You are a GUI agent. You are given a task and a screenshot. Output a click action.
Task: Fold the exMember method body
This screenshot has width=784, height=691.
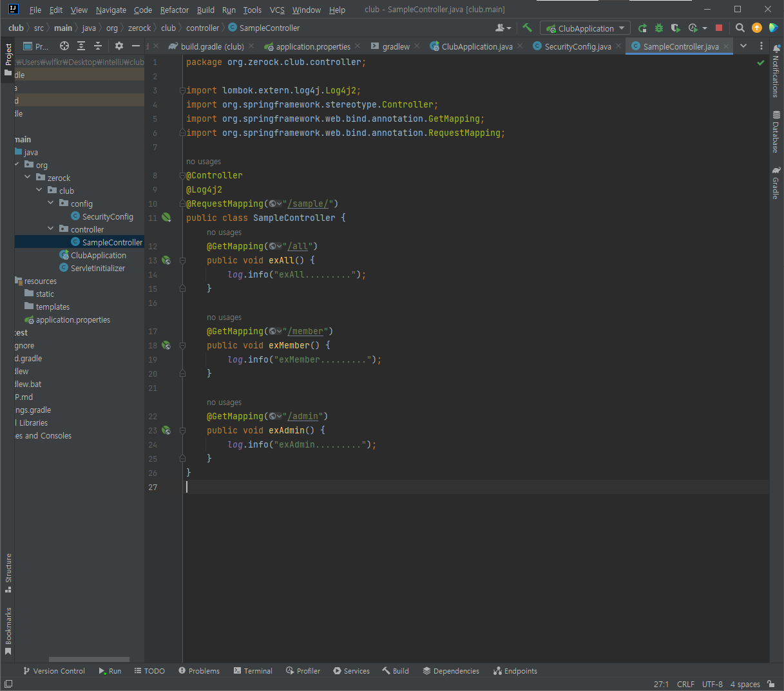point(182,345)
